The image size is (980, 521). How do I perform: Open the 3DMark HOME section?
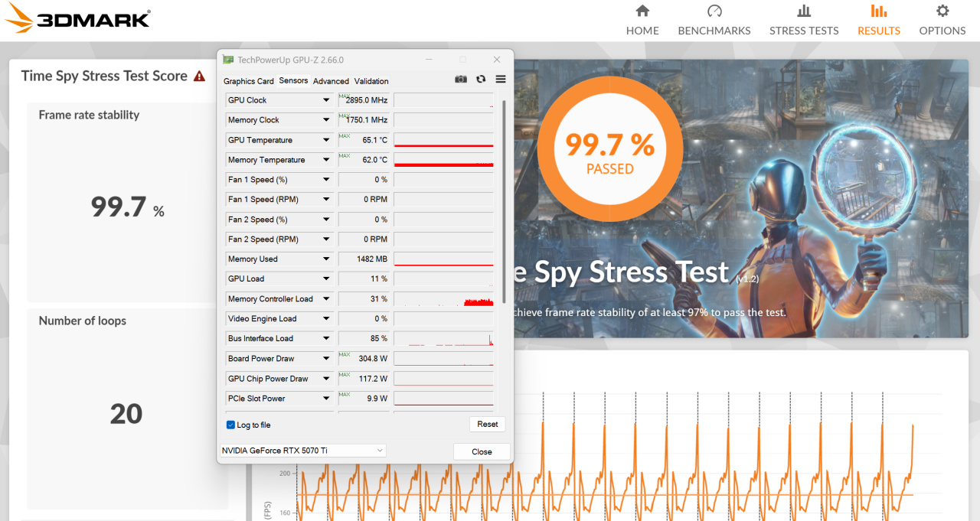point(642,21)
